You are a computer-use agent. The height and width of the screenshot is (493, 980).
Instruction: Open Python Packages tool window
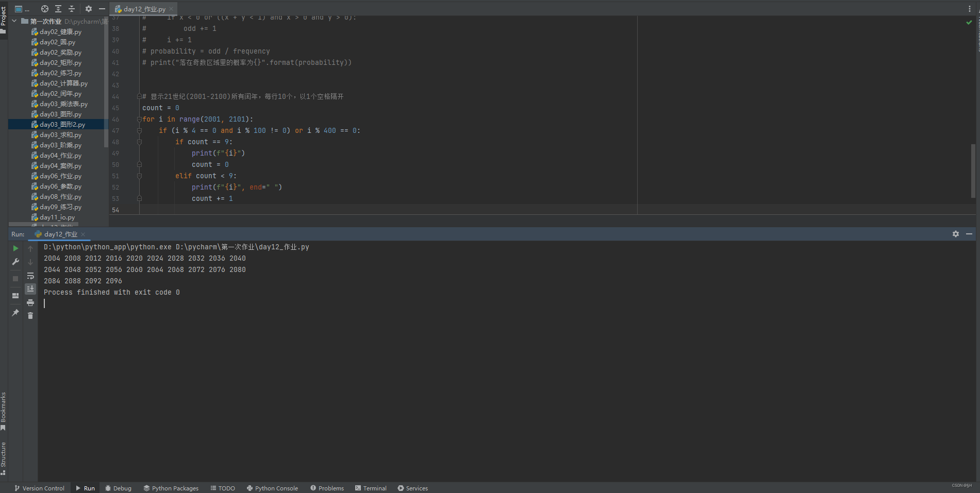click(x=171, y=488)
